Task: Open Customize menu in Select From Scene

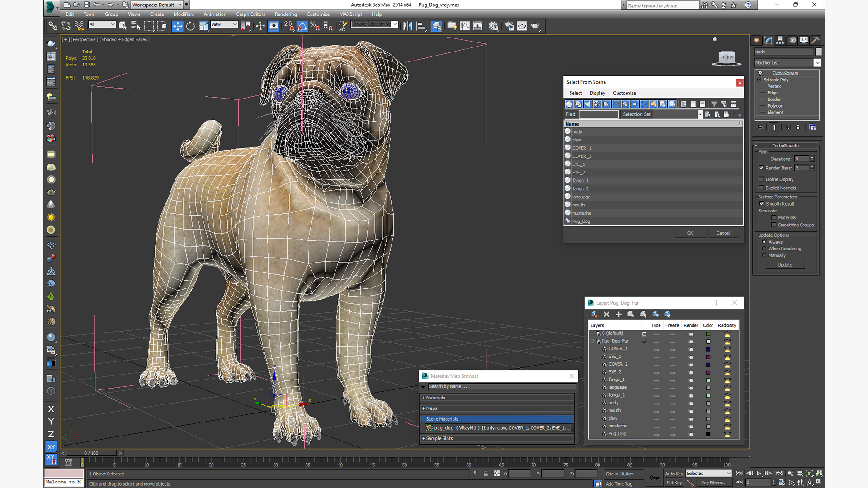Action: pyautogui.click(x=624, y=93)
